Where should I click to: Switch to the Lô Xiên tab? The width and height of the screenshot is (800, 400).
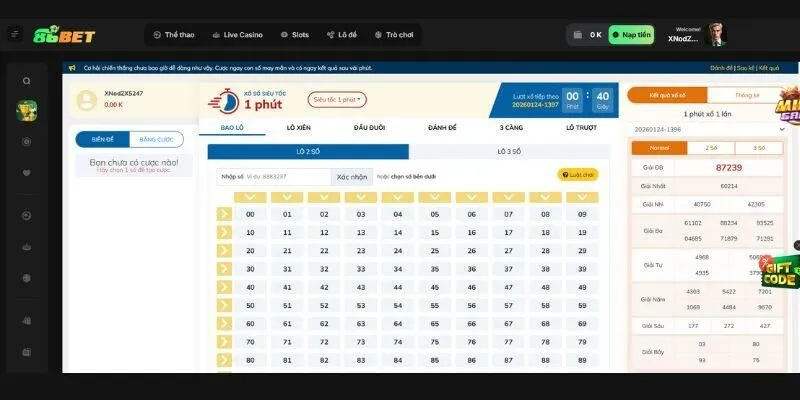(299, 128)
